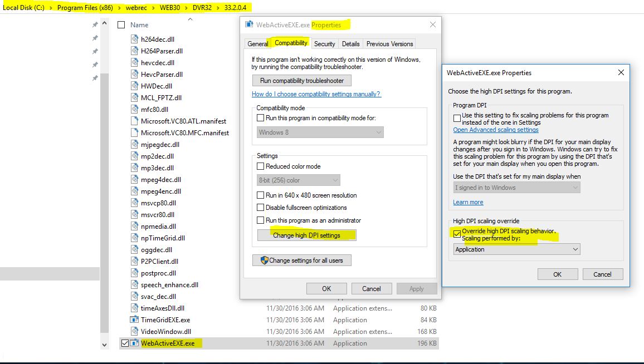
Task: Click the msvcr80.dll file icon
Action: [x=134, y=215]
